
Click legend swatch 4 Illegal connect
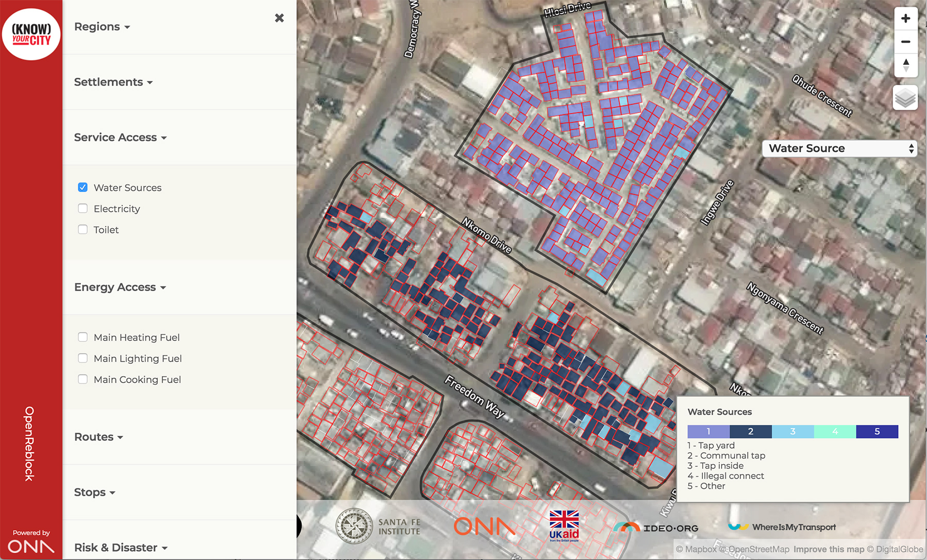(x=835, y=432)
